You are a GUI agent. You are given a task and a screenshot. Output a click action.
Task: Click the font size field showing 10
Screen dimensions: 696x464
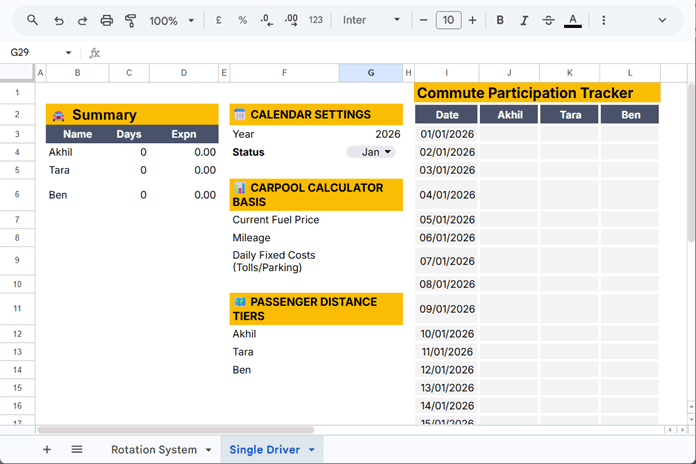448,20
